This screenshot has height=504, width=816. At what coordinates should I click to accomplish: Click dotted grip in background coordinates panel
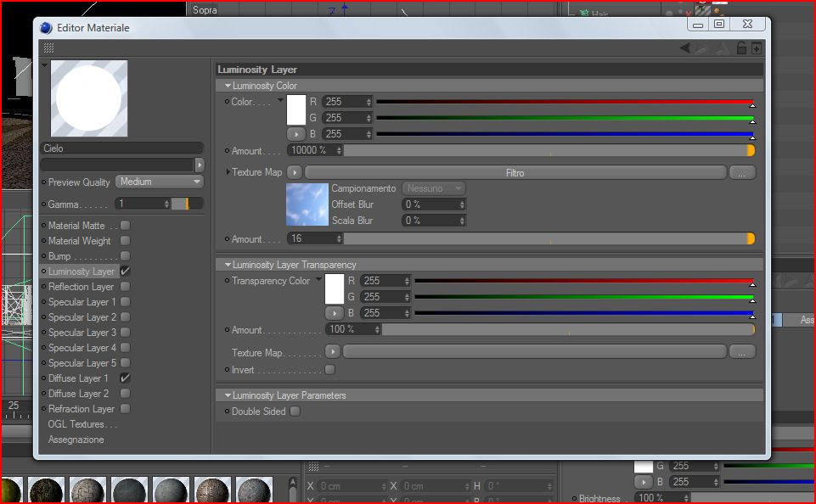click(313, 466)
